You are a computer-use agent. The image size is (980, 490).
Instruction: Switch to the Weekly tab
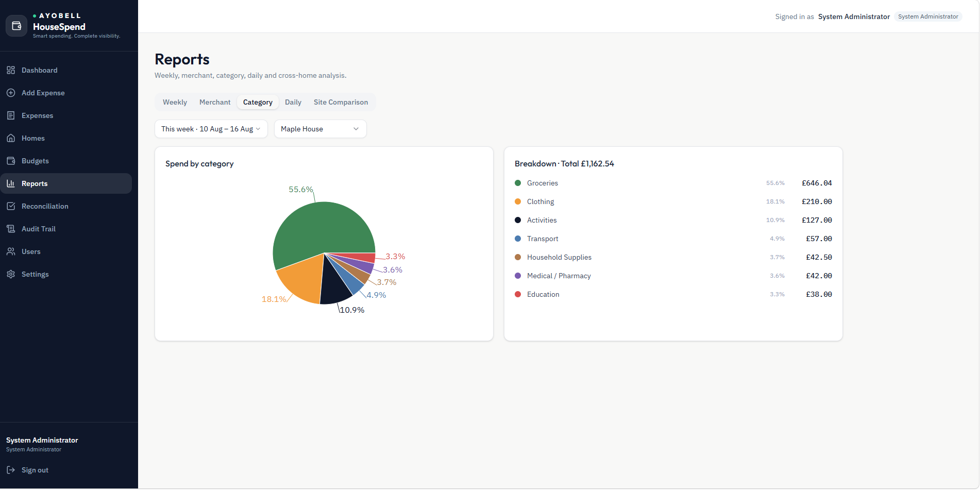pos(175,102)
